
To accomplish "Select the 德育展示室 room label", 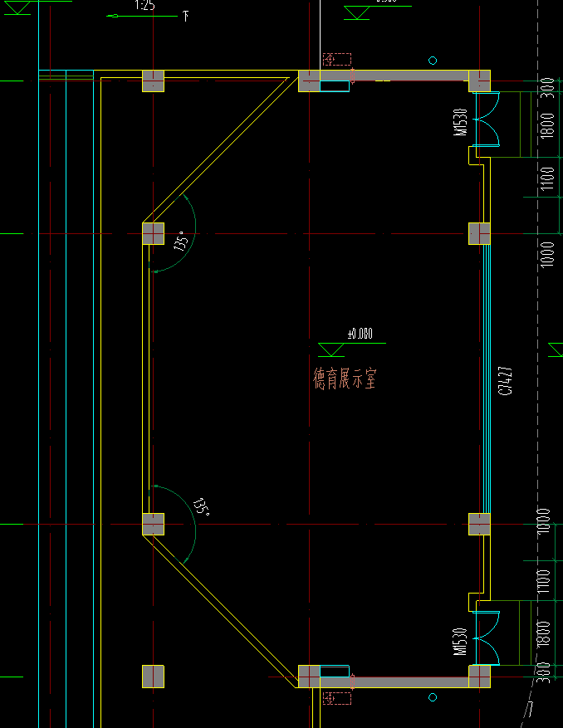I will point(345,379).
